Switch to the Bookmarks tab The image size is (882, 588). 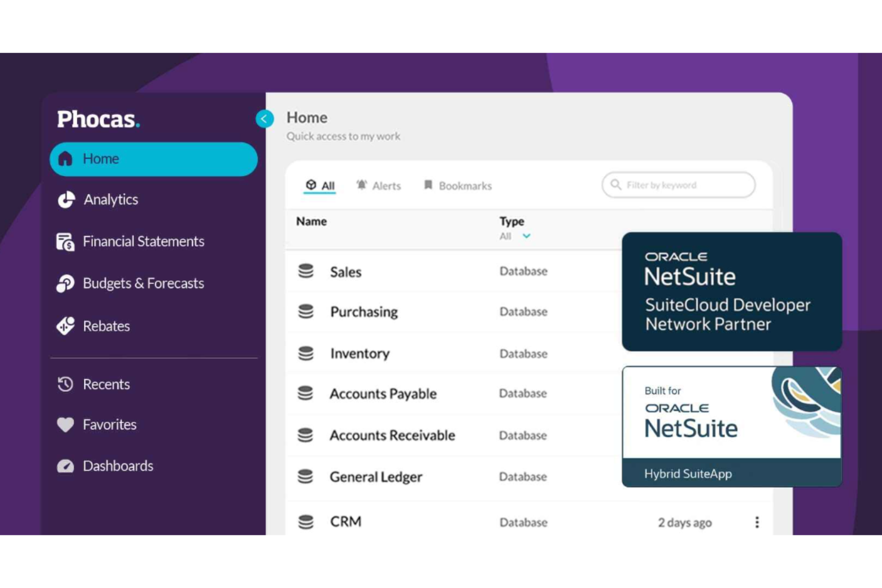[458, 186]
